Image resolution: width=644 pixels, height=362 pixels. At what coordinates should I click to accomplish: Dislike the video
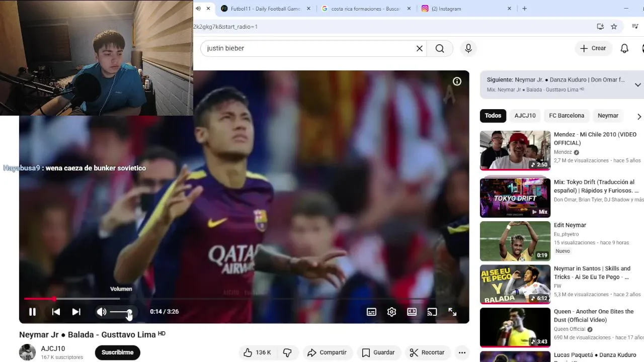coord(287,352)
